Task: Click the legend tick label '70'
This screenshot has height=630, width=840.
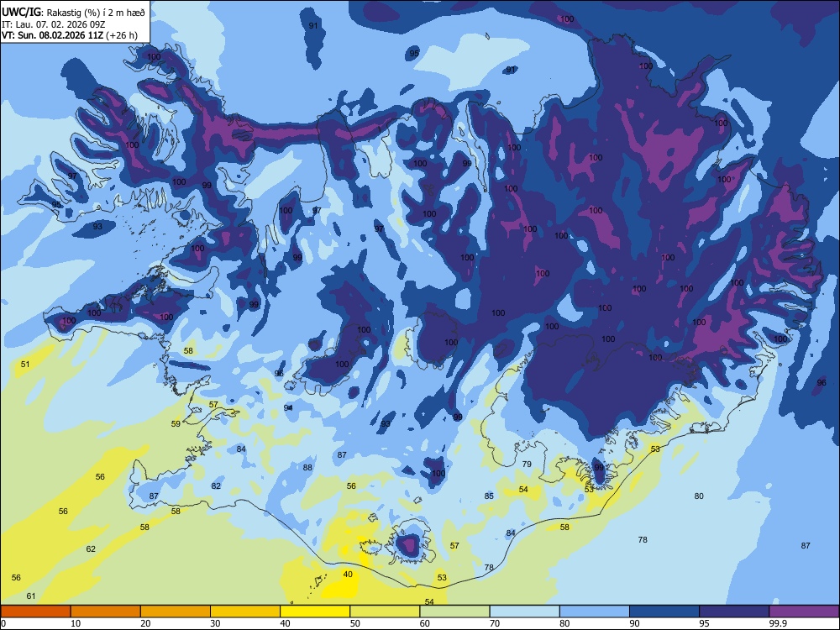Action: [x=495, y=623]
